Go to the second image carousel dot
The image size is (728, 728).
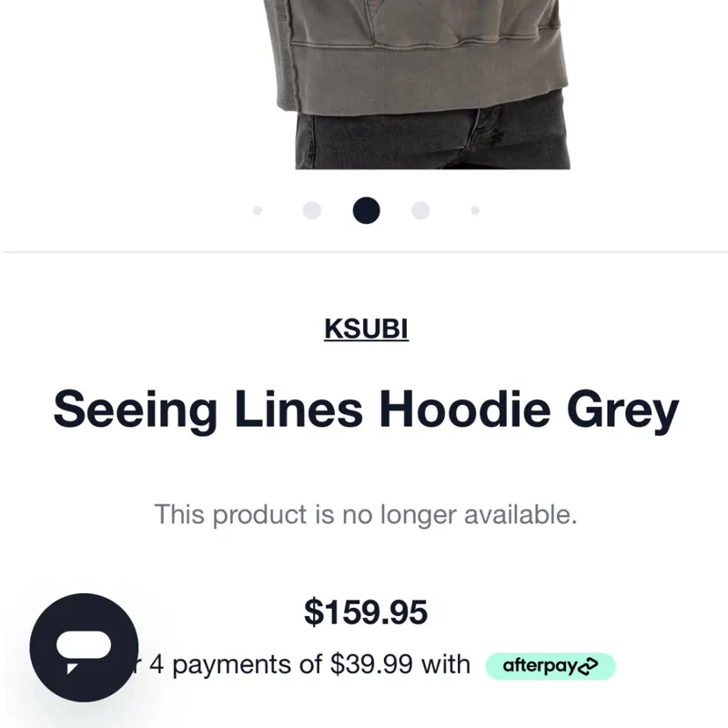click(x=312, y=210)
